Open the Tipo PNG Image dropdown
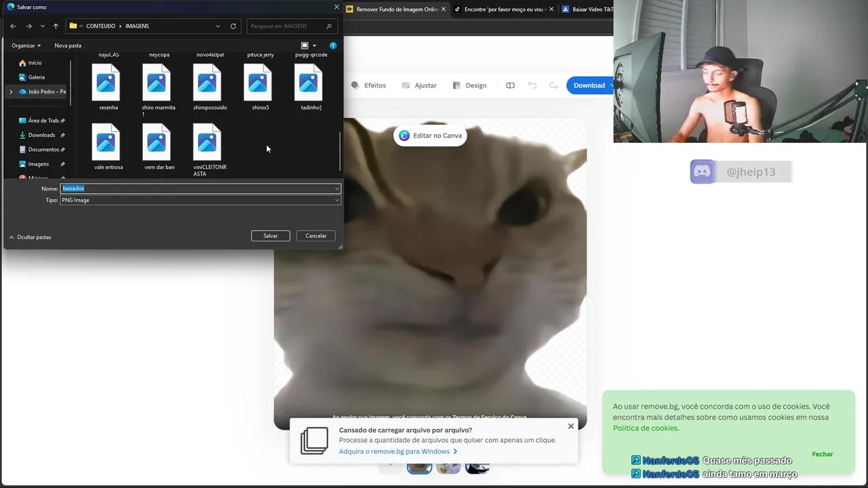The image size is (868, 488). pyautogui.click(x=200, y=200)
